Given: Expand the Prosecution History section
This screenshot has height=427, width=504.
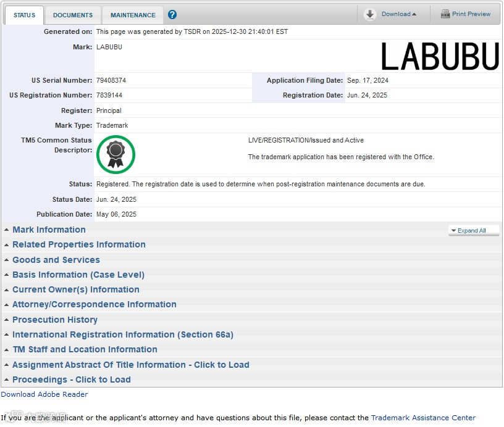Looking at the screenshot, I should point(54,320).
